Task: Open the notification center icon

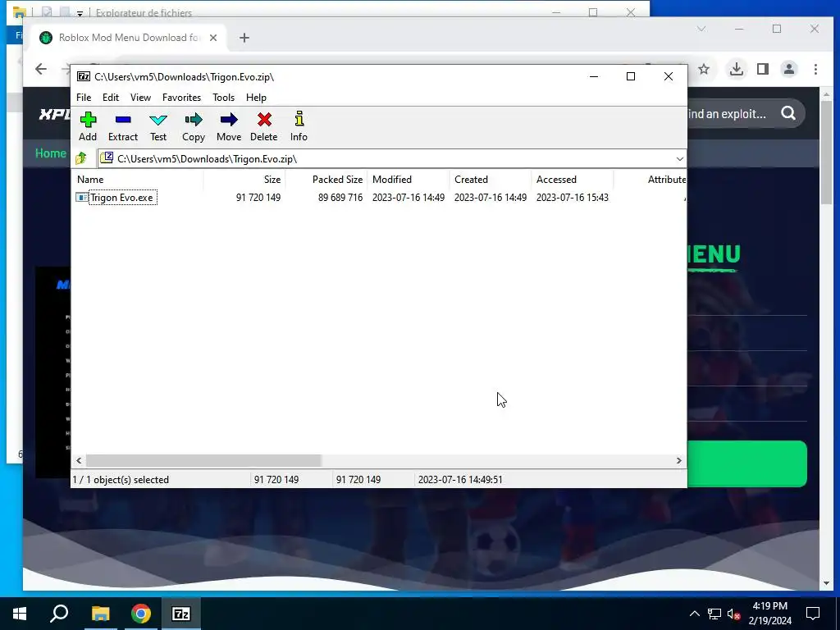Action: pyautogui.click(x=813, y=614)
